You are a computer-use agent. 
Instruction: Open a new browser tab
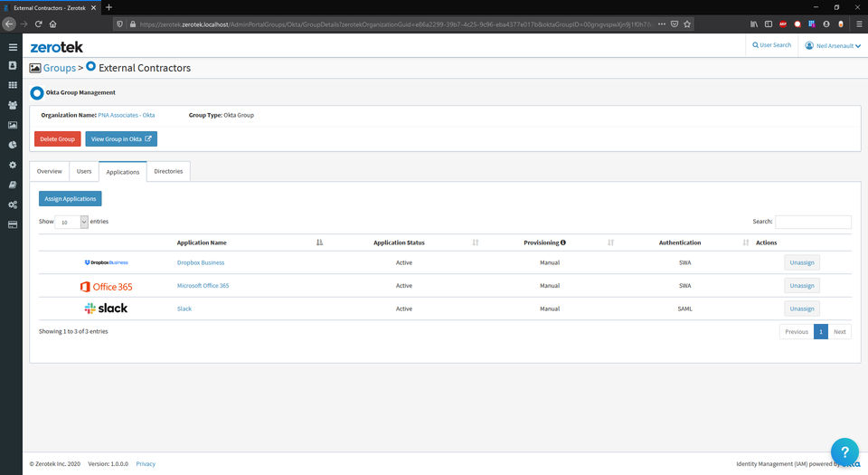(x=109, y=7)
